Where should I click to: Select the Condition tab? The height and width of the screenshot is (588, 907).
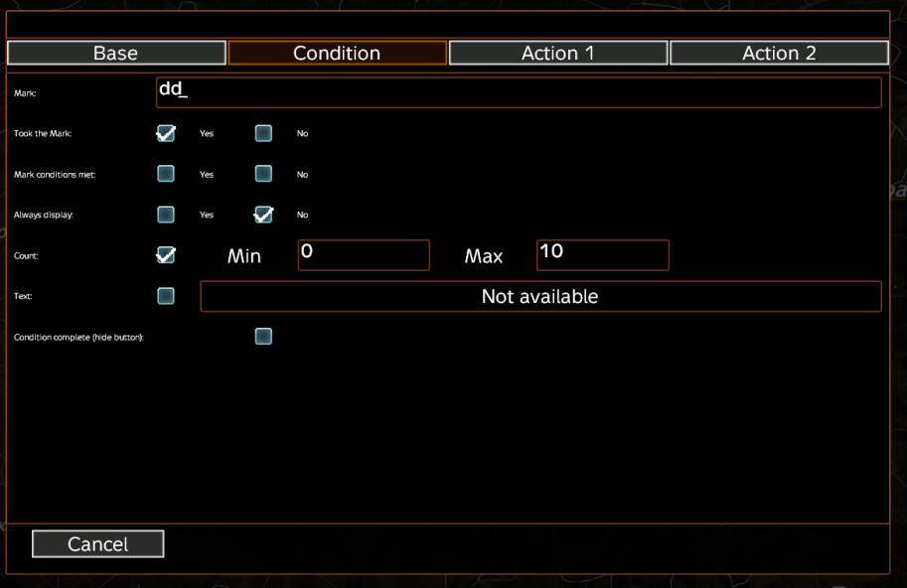(337, 53)
